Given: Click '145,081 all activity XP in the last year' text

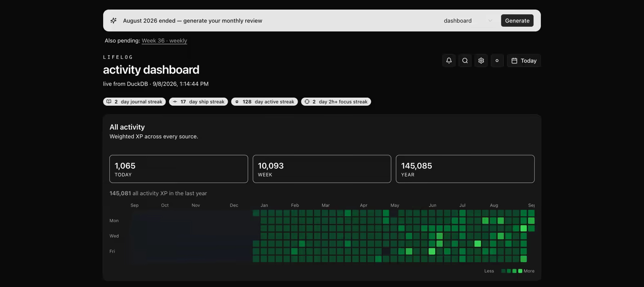Looking at the screenshot, I should (x=158, y=193).
